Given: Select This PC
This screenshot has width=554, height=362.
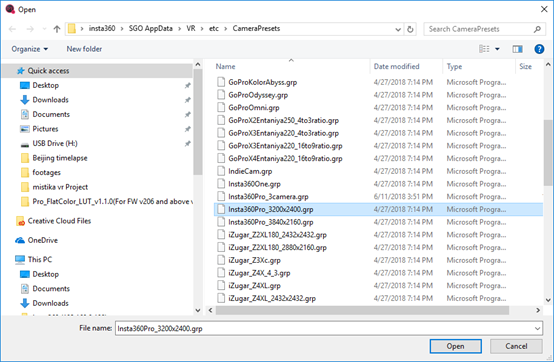Looking at the screenshot, I should 40,259.
